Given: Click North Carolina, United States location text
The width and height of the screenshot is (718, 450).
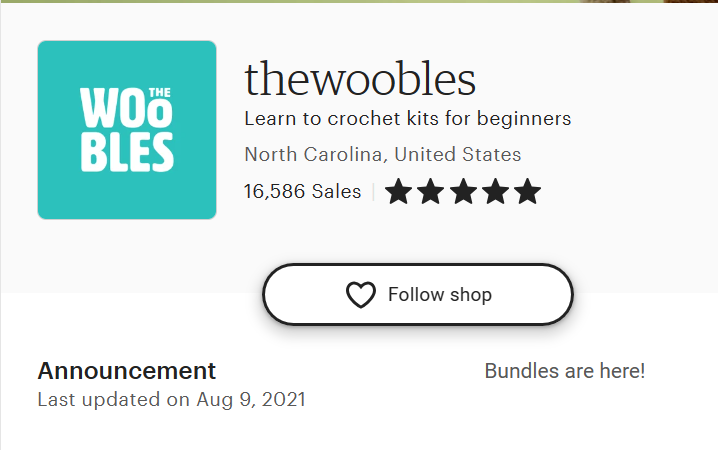Looking at the screenshot, I should tap(383, 154).
